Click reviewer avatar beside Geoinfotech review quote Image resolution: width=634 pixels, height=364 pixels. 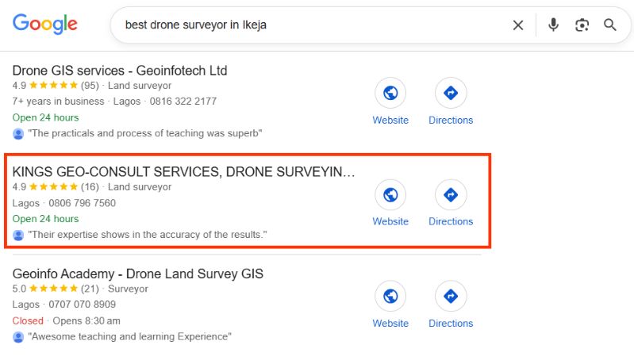tap(18, 134)
